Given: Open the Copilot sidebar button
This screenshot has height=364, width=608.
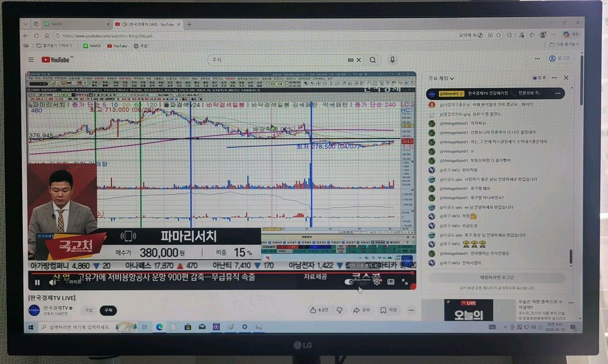Looking at the screenshot, I should click(x=570, y=34).
